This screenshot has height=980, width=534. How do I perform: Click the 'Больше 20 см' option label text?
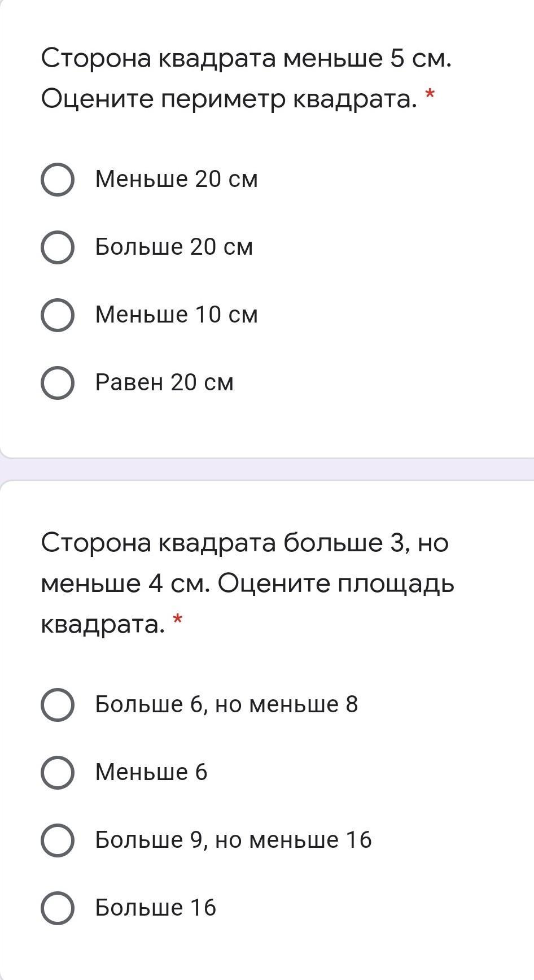[174, 247]
